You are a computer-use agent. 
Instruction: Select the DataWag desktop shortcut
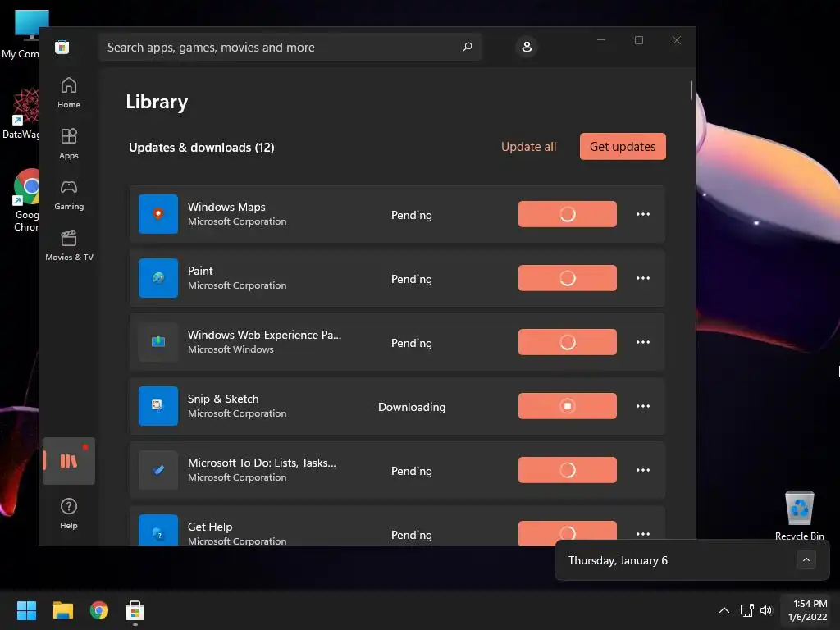click(x=21, y=113)
